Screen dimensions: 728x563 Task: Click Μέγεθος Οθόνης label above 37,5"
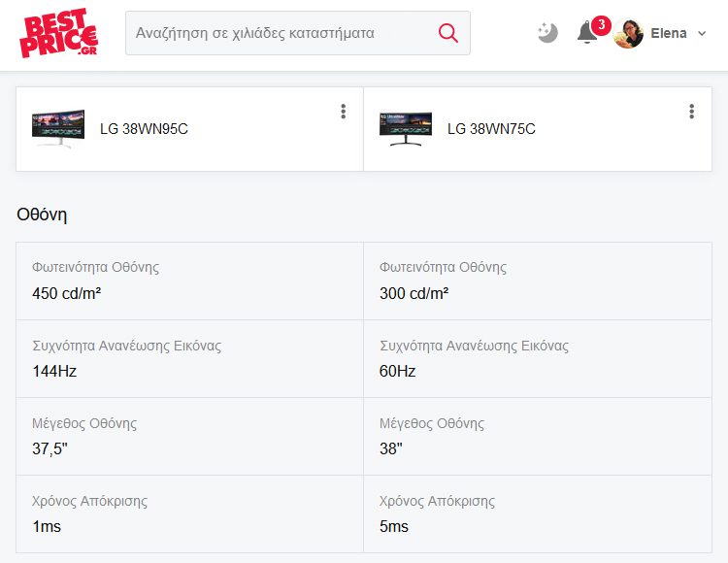[x=84, y=423]
